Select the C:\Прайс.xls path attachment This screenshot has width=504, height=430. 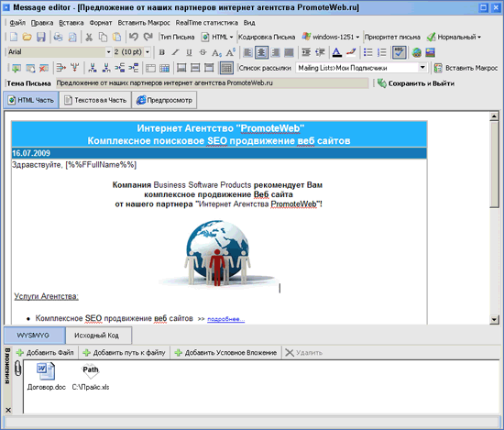click(x=91, y=377)
